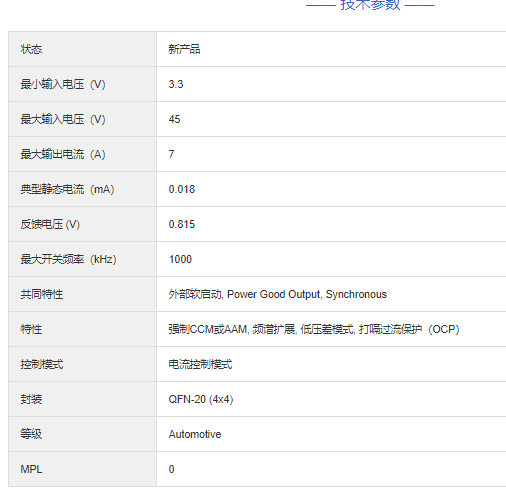506x493 pixels.
Task: Click the 技术参数 section heading
Action: tap(370, 5)
